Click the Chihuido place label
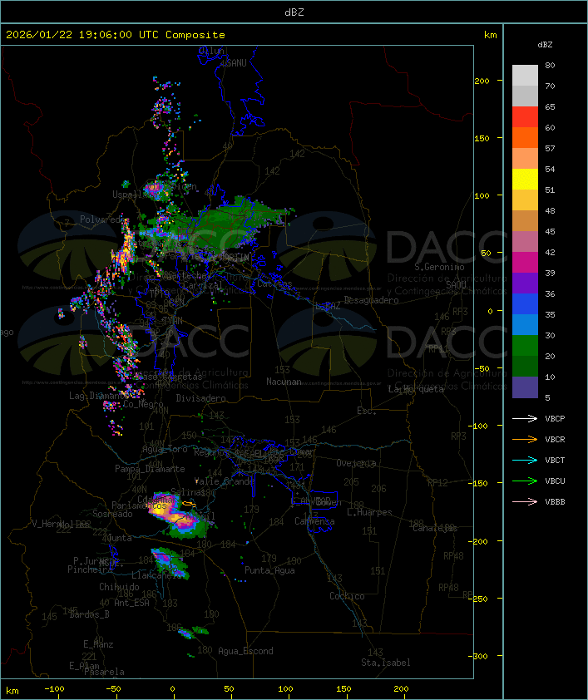 click(119, 587)
